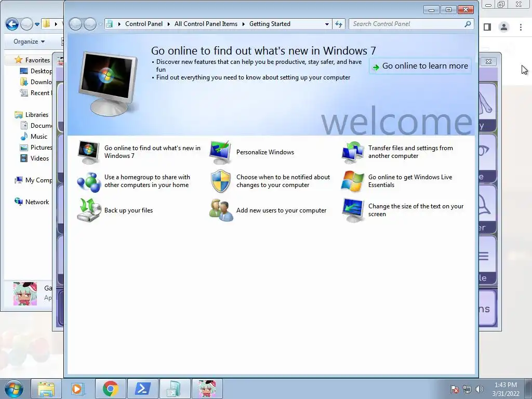Select Documents under Libraries in Explorer
This screenshot has width=532, height=399.
[x=41, y=126]
